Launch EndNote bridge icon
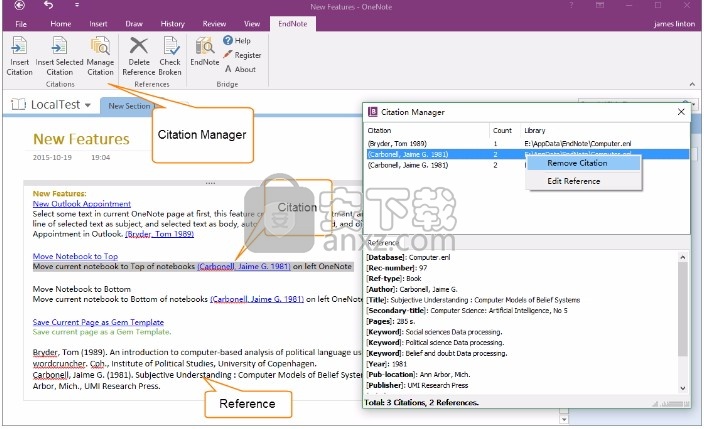 tap(205, 52)
